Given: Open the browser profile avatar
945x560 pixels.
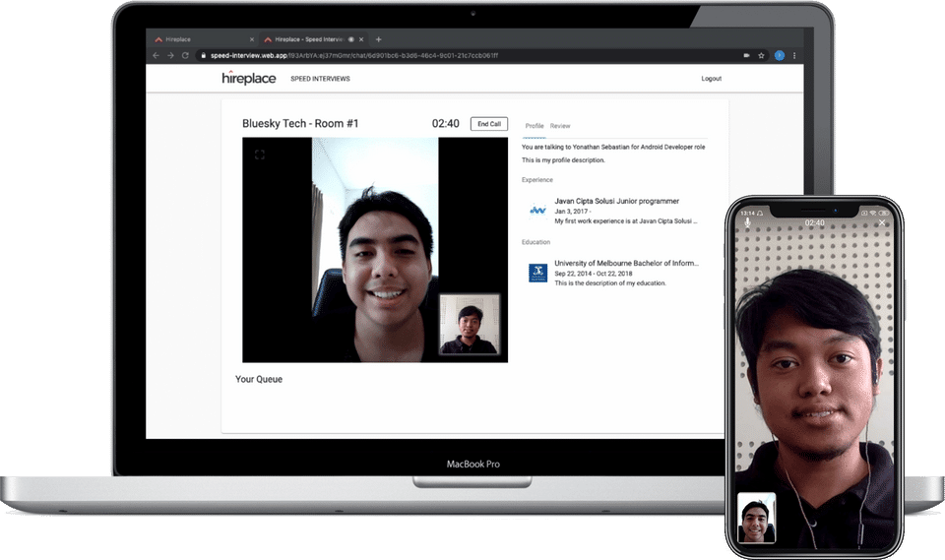Looking at the screenshot, I should click(x=780, y=55).
